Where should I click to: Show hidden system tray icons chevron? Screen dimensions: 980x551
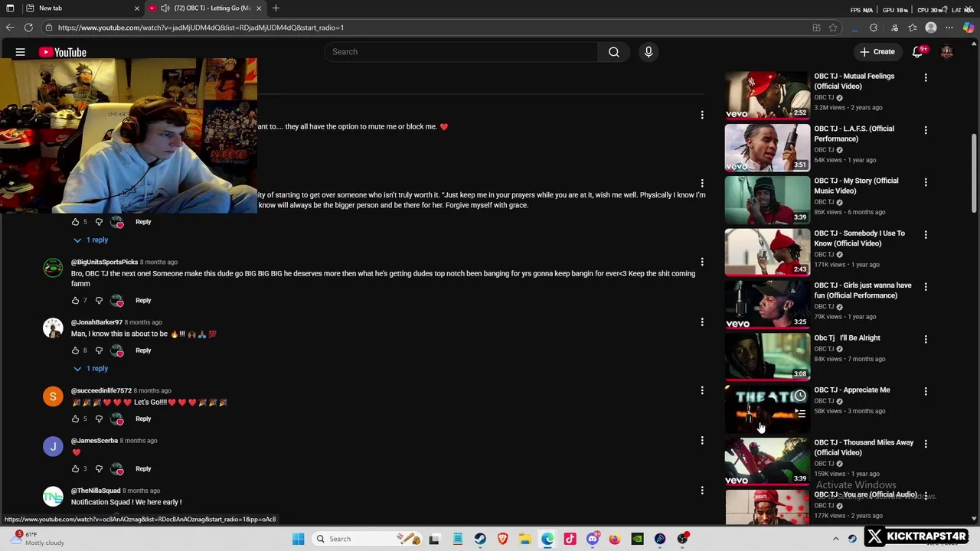tap(836, 539)
